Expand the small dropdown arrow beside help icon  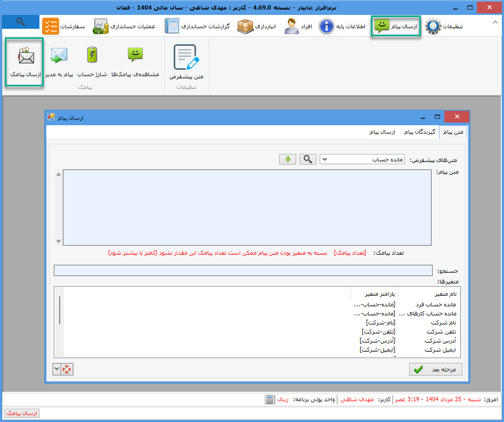coord(57,369)
